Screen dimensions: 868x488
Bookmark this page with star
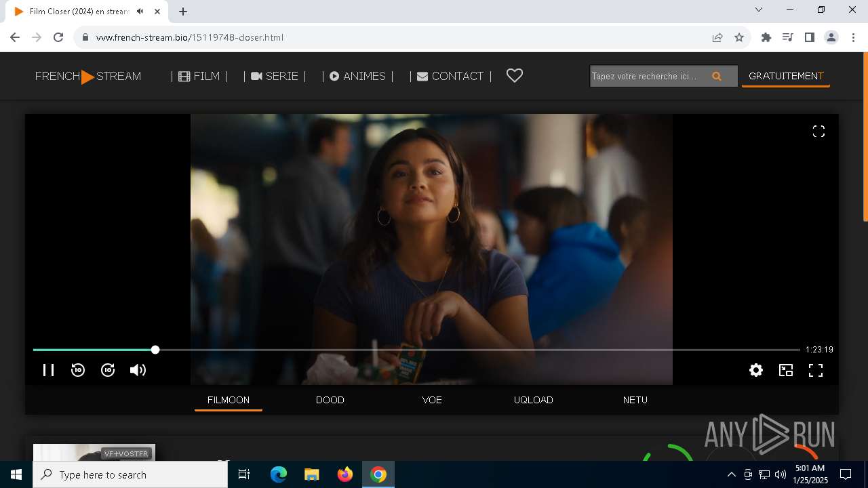point(739,37)
